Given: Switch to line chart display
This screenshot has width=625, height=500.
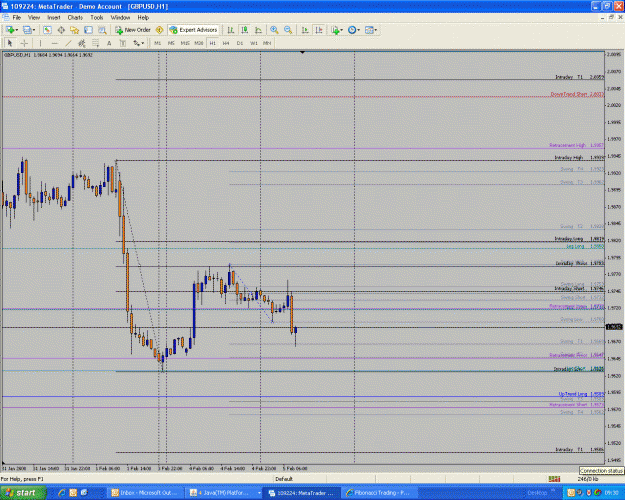Looking at the screenshot, I should click(x=258, y=30).
